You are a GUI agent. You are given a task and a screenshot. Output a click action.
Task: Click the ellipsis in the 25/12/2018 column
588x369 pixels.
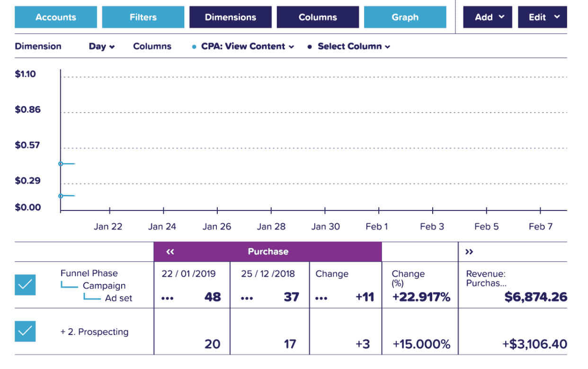coord(247,299)
